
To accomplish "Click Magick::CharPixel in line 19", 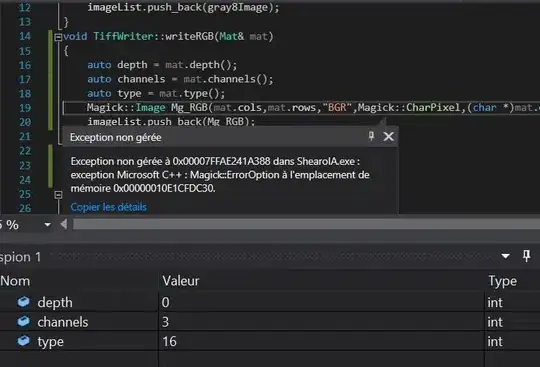I will click(409, 107).
